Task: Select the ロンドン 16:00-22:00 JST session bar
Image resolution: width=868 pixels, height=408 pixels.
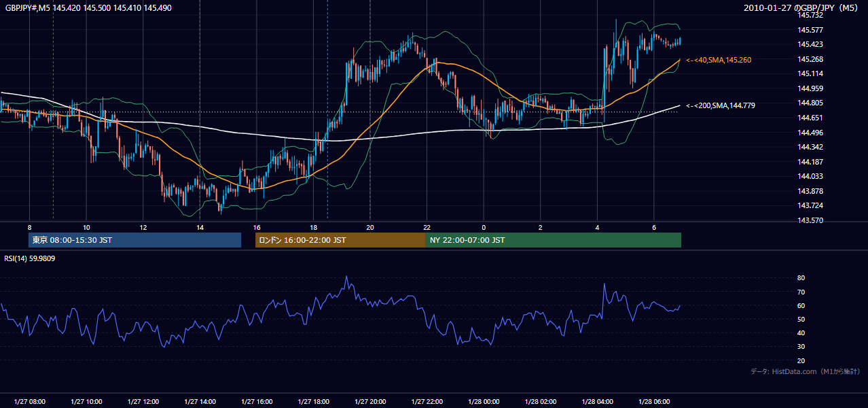Action: point(340,240)
